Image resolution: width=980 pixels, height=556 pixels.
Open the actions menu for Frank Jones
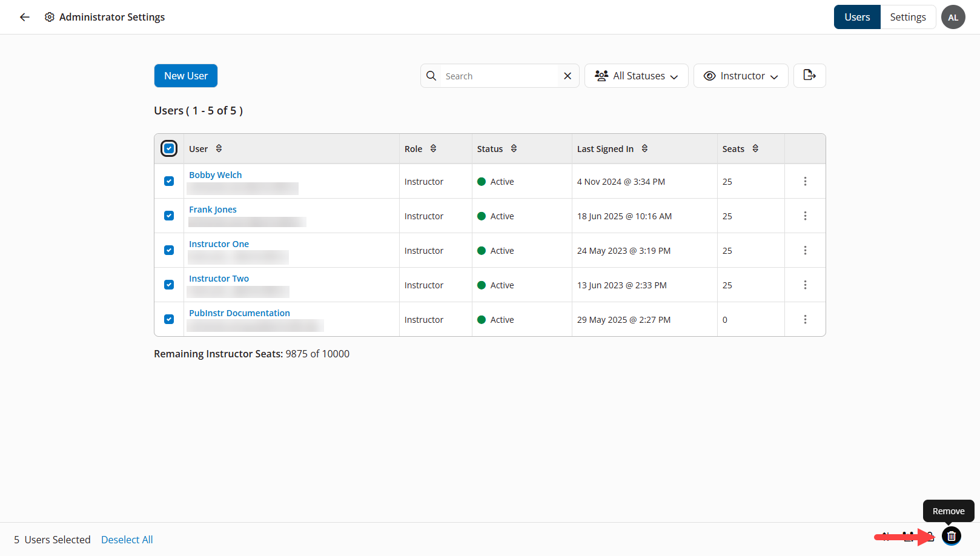[805, 216]
